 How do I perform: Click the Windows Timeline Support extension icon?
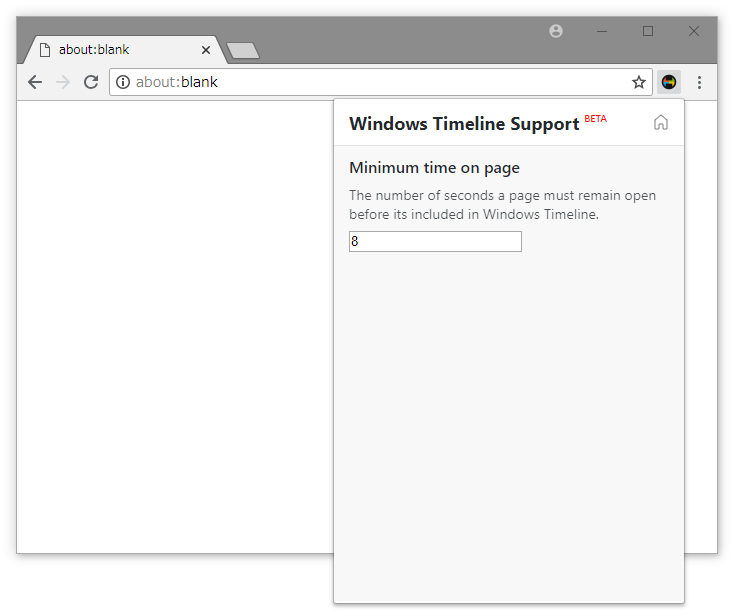(668, 82)
